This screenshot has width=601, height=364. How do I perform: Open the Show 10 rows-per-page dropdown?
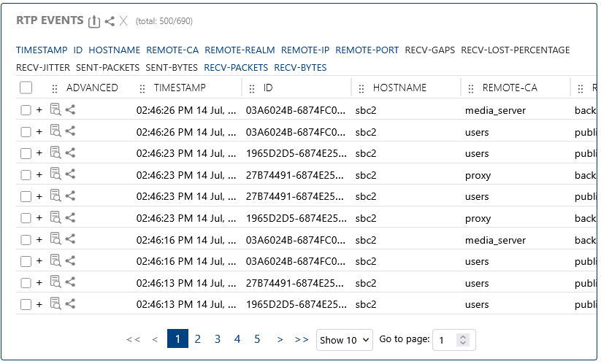[x=344, y=340]
